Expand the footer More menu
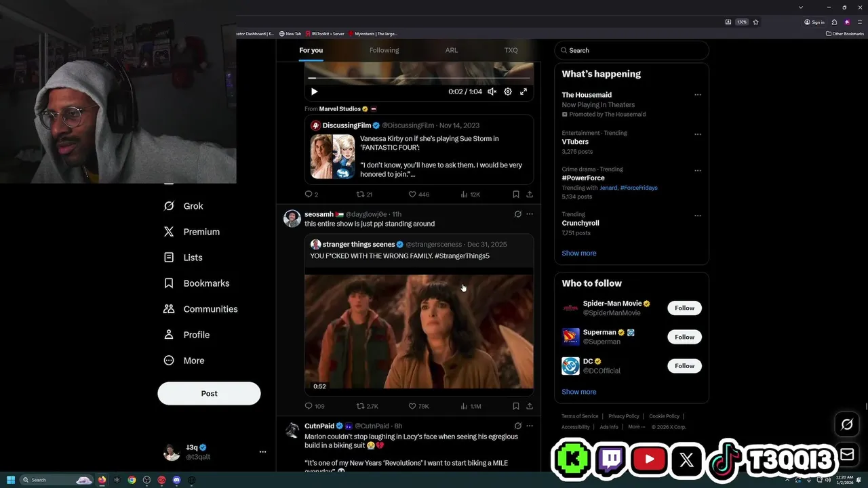 (636, 427)
